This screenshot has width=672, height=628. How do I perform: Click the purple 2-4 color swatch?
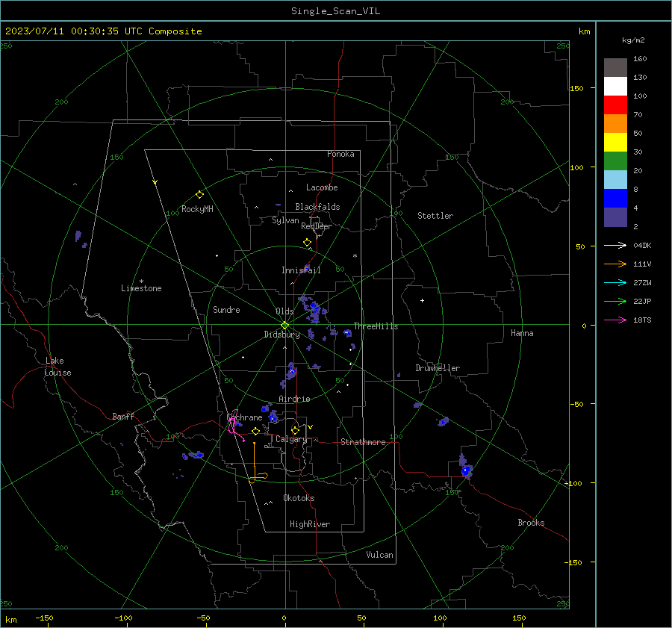point(615,217)
